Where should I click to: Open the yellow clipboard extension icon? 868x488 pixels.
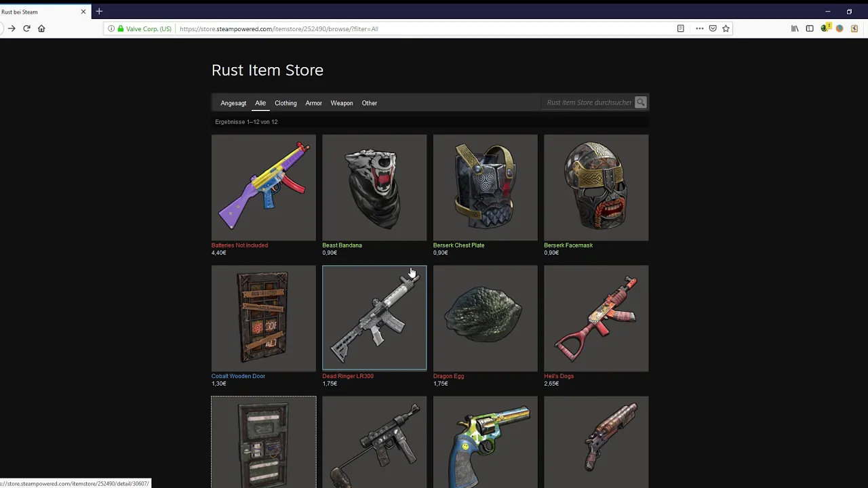(x=854, y=28)
